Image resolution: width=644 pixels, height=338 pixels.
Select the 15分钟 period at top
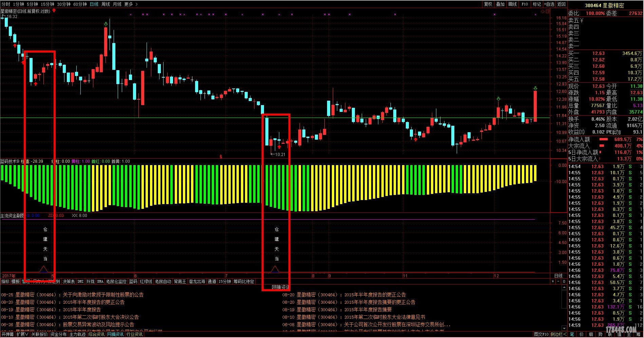(48, 4)
